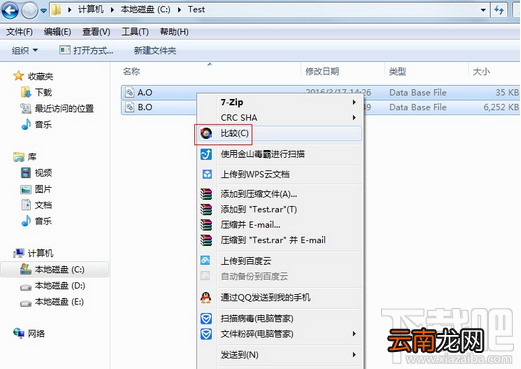
Task: Open the 图片 library
Action: point(43,189)
